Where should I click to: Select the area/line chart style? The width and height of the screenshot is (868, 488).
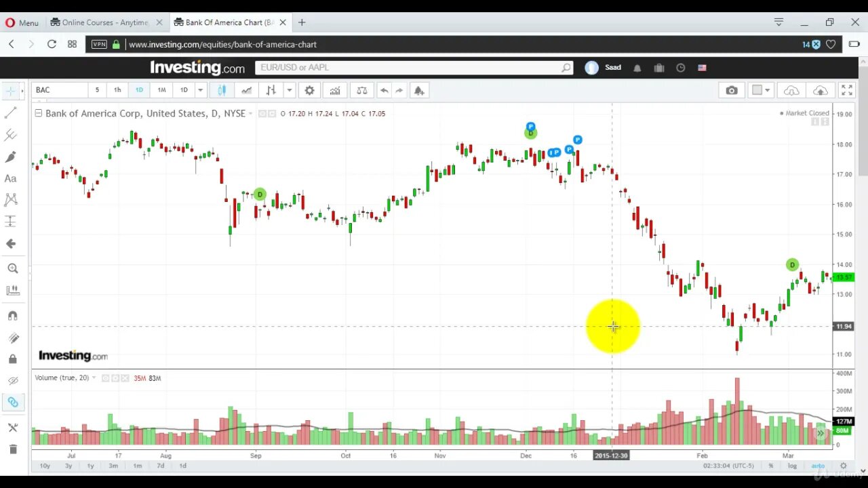pos(246,90)
